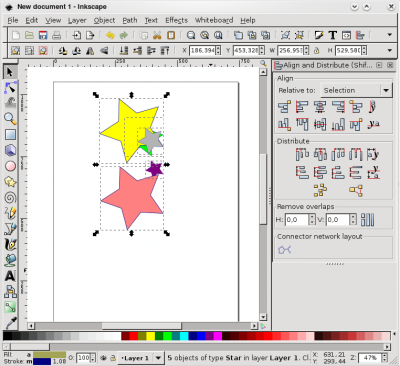Image resolution: width=400 pixels, height=366 pixels.
Task: Open the Whiteboard menu
Action: tap(214, 20)
